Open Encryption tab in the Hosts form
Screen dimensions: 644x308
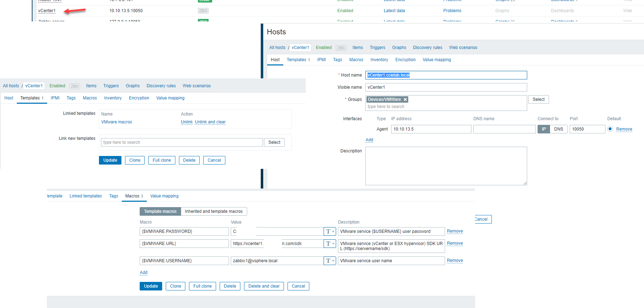(405, 60)
